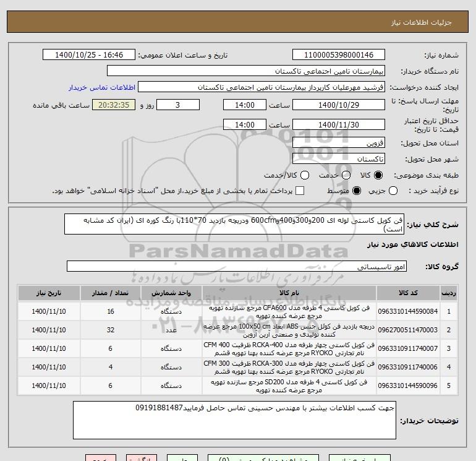The height and width of the screenshot is (461, 476).
Task: Choose جزیی purchase process option
Action: [x=393, y=191]
